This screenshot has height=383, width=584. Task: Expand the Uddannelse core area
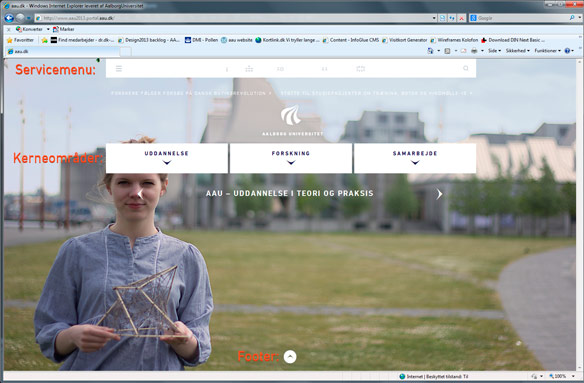(x=167, y=158)
